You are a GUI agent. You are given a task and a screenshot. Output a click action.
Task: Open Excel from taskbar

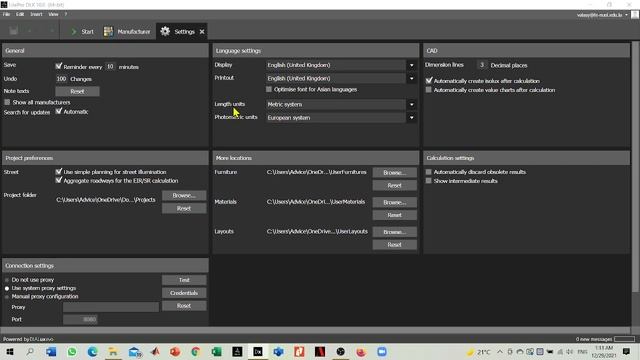pyautogui.click(x=217, y=351)
